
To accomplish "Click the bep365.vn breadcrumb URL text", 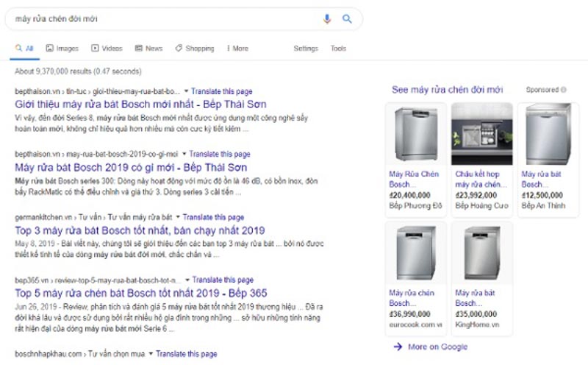I will coord(98,280).
